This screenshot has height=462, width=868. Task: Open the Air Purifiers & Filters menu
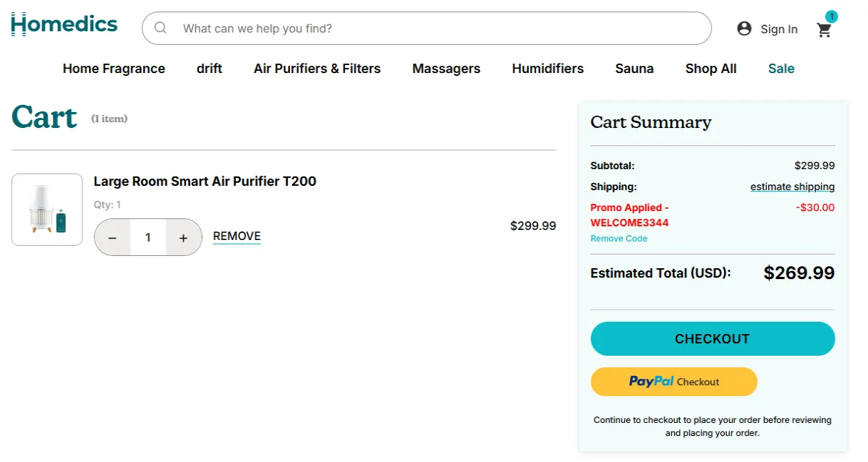[x=317, y=69]
